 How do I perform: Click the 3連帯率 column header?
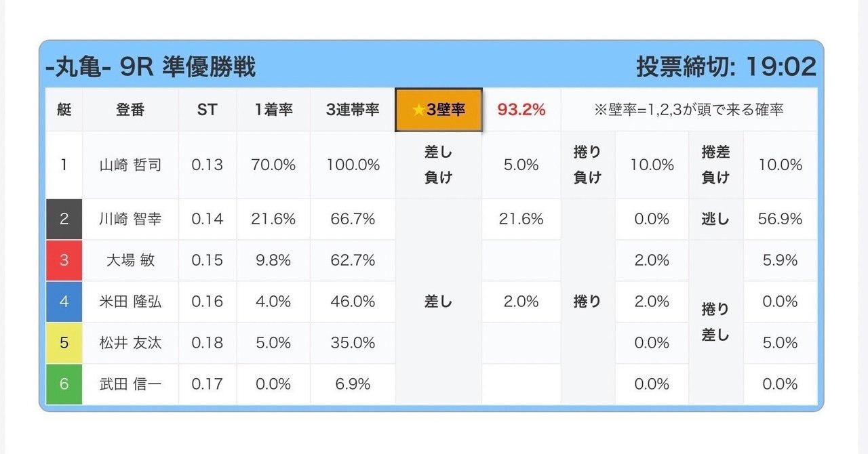pos(353,110)
